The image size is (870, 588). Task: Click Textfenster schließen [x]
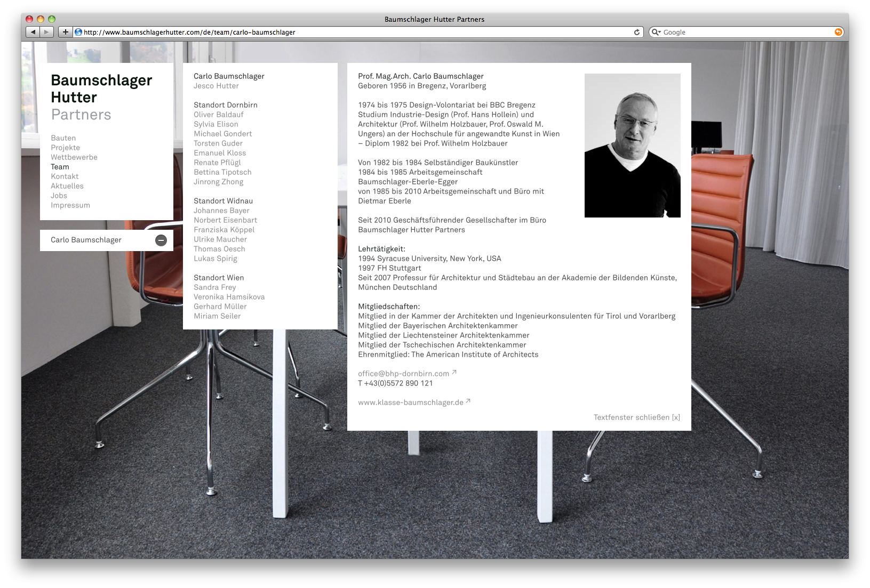pos(637,417)
